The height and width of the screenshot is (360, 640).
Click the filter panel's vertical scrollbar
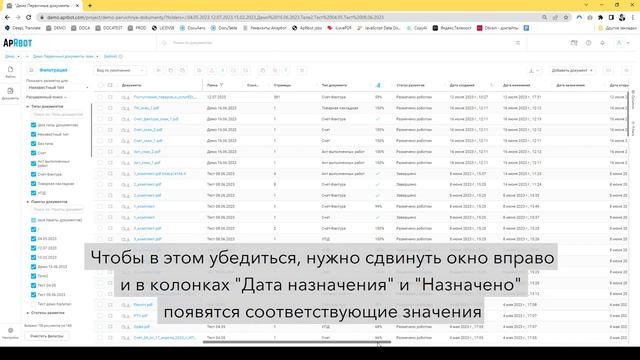tap(91, 131)
